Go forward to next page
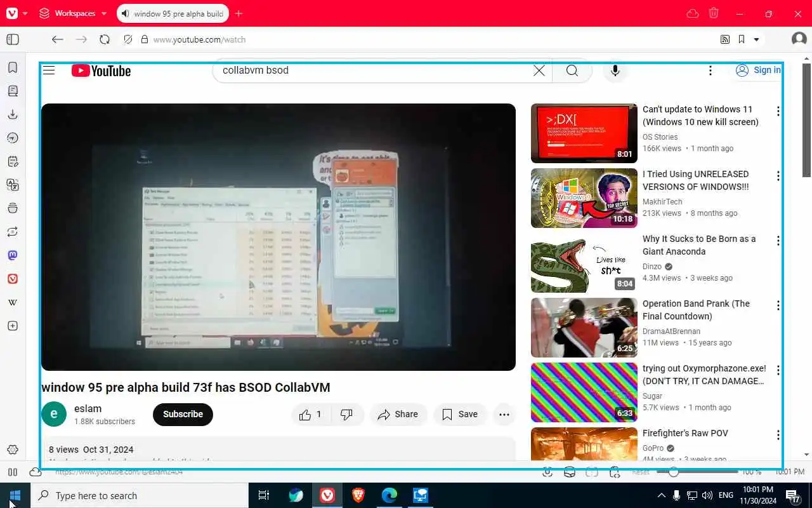This screenshot has height=508, width=812. [x=81, y=39]
